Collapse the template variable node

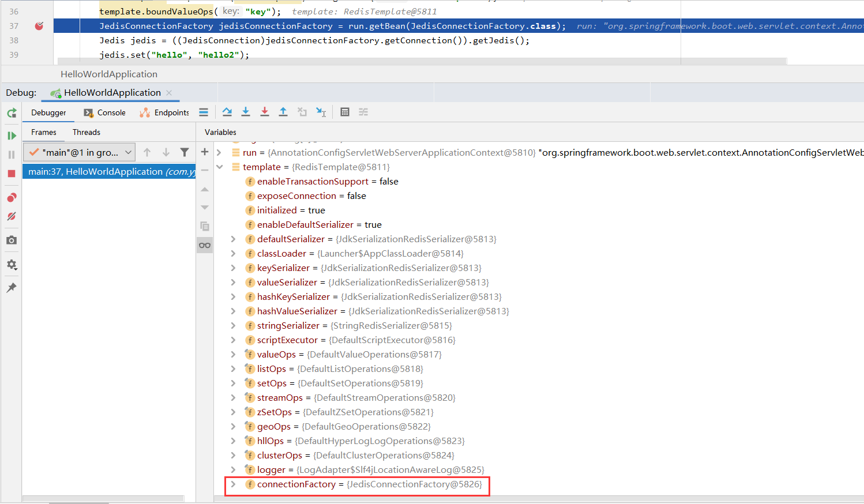[x=219, y=167]
